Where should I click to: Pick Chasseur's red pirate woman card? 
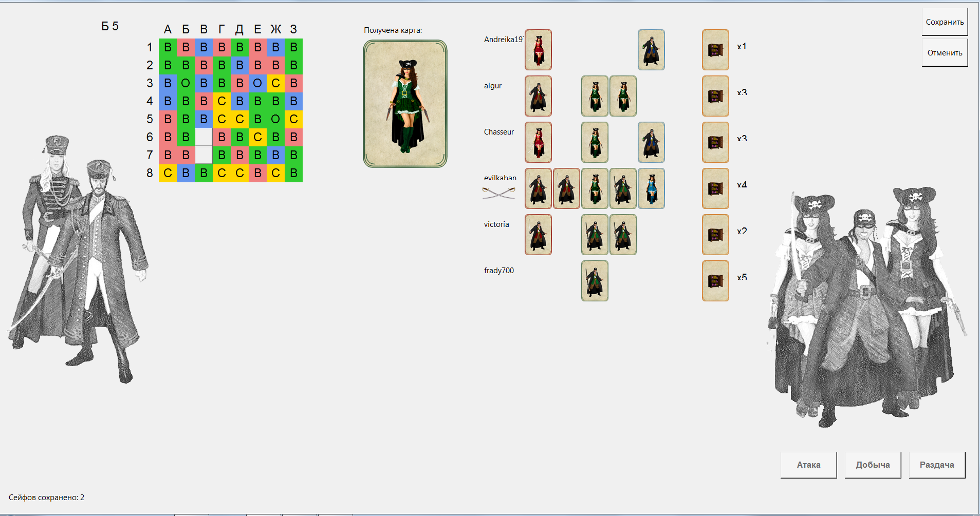tap(538, 142)
